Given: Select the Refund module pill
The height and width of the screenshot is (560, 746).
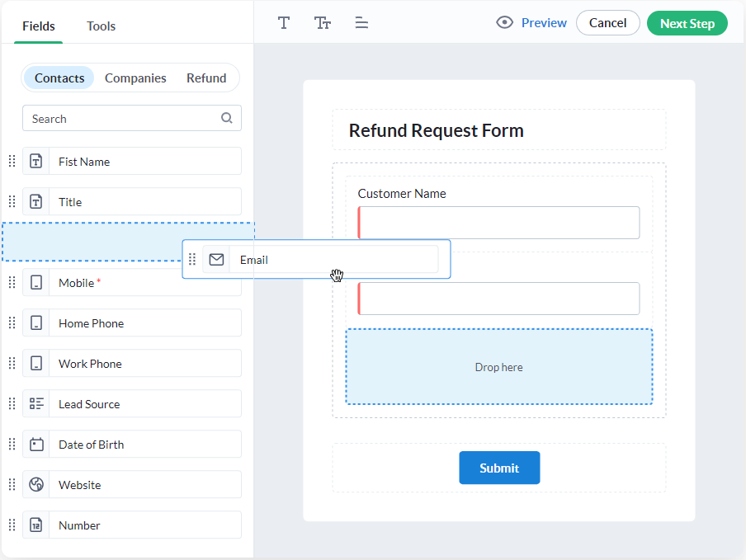Looking at the screenshot, I should (x=206, y=78).
